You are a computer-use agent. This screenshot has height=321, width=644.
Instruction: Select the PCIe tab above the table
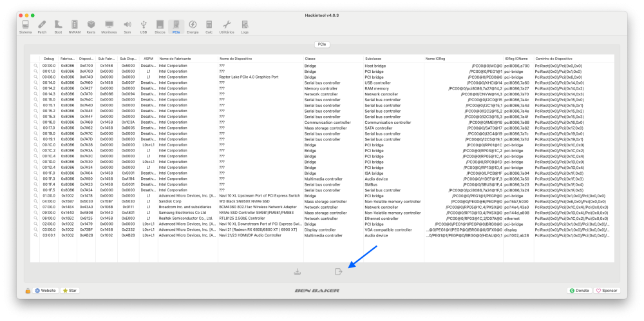tap(322, 44)
